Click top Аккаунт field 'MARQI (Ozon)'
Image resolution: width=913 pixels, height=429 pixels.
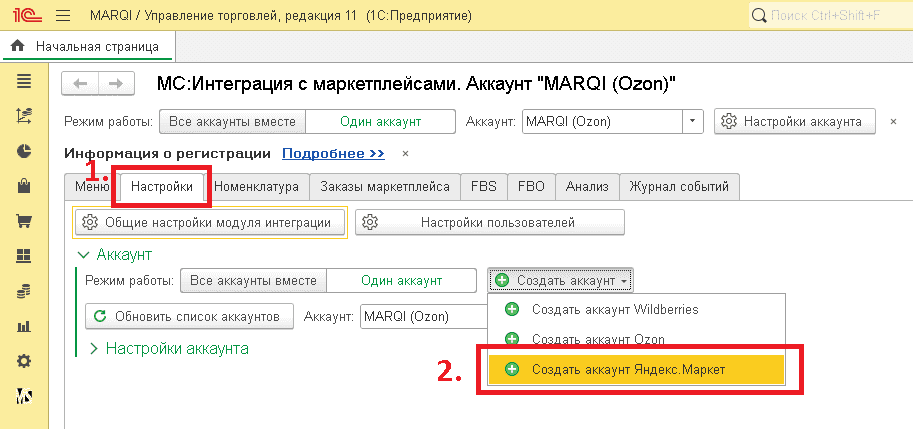(x=603, y=122)
